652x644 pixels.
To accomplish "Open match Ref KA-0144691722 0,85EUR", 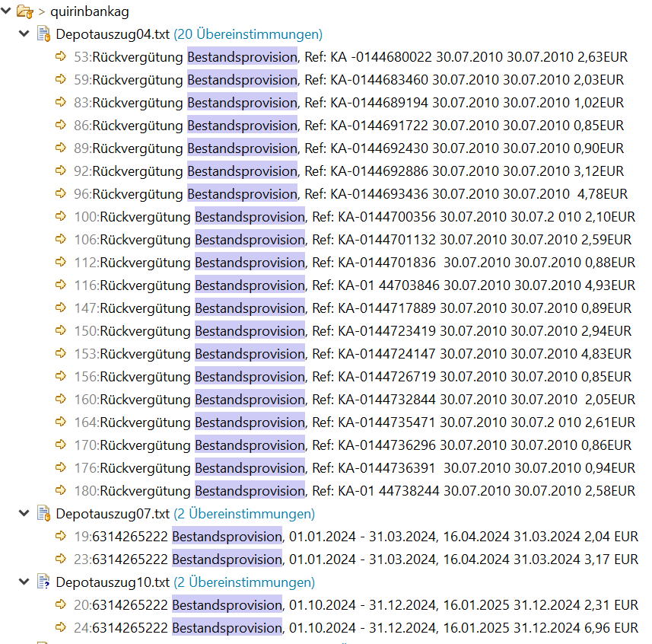I will click(349, 126).
